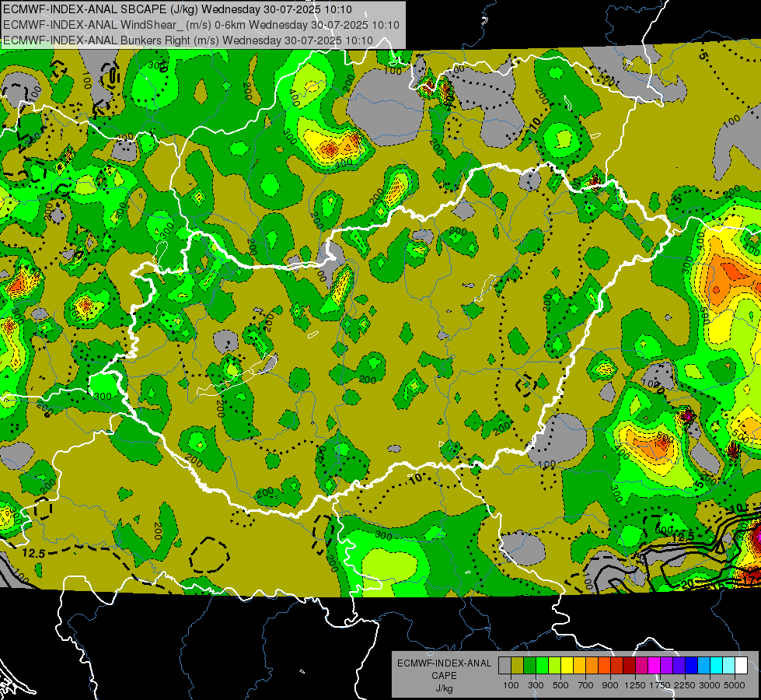Image resolution: width=761 pixels, height=700 pixels.
Task: Click the 700 tick label in legend
Action: pyautogui.click(x=586, y=685)
